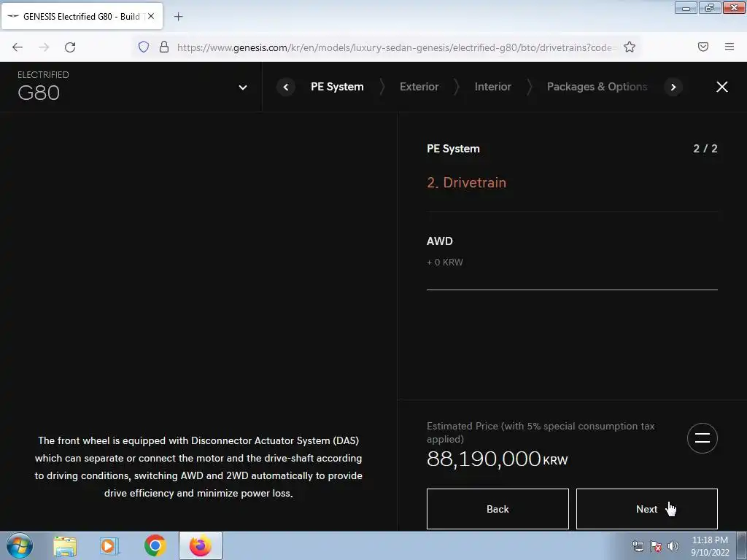Image resolution: width=747 pixels, height=560 pixels.
Task: Reload the page with refresh icon
Action: click(x=70, y=47)
